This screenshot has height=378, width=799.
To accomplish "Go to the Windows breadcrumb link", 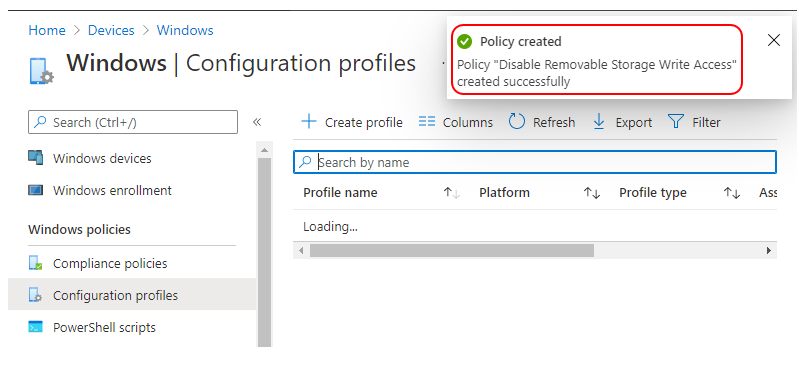I will [x=185, y=30].
